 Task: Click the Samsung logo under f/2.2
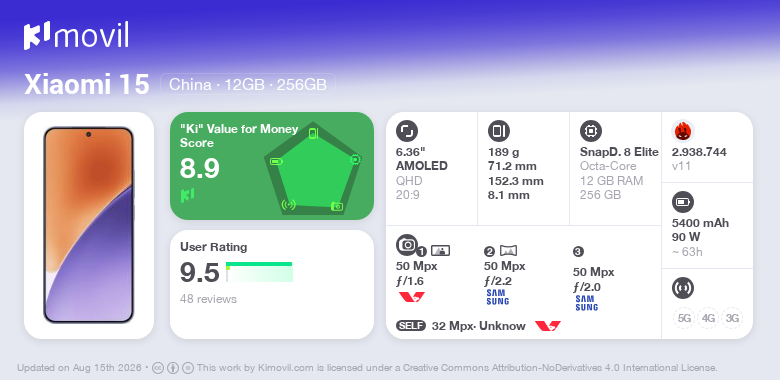point(497,297)
